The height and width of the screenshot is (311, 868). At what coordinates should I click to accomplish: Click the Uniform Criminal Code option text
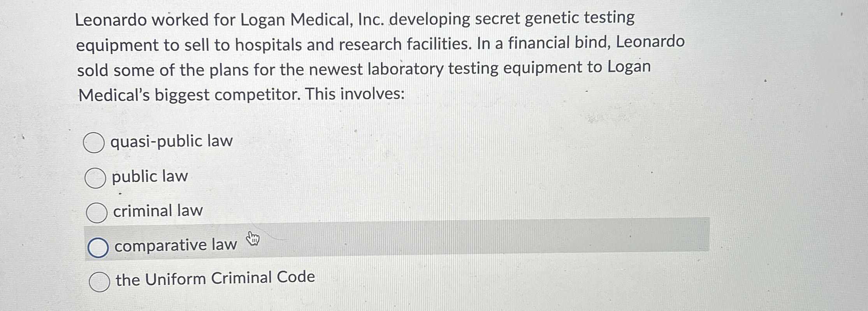(x=214, y=278)
